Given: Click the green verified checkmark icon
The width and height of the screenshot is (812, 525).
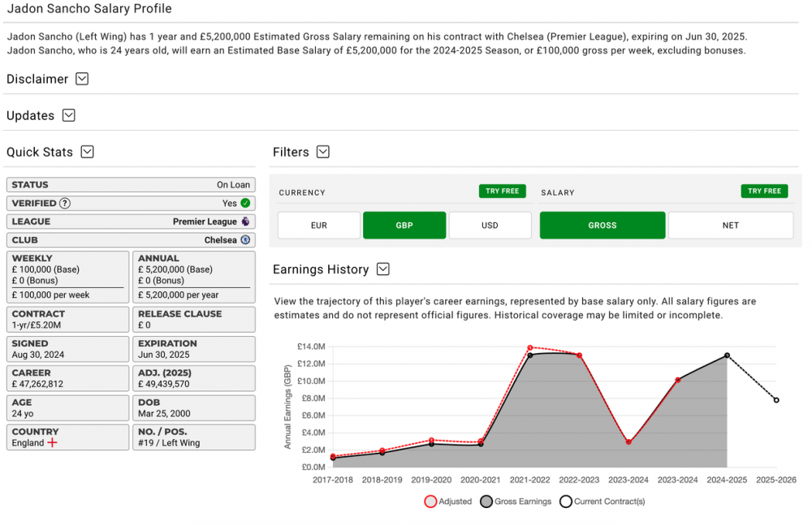Looking at the screenshot, I should point(245,204).
